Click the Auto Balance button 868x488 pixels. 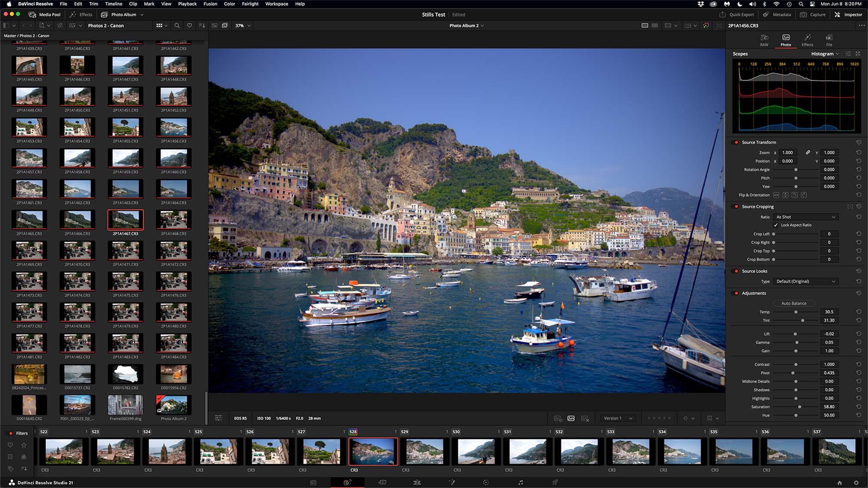click(794, 303)
